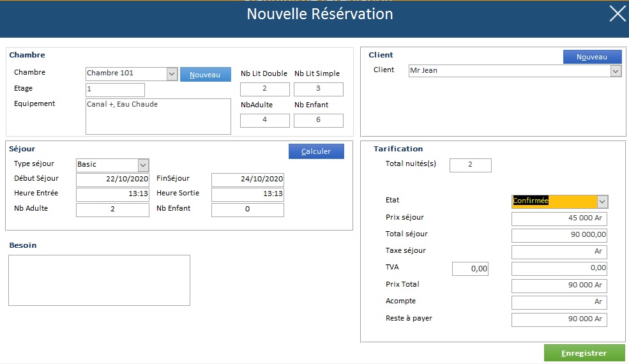Screen dimensions: 629x364
Task: Click the Début Séjour date field
Action: [112, 179]
